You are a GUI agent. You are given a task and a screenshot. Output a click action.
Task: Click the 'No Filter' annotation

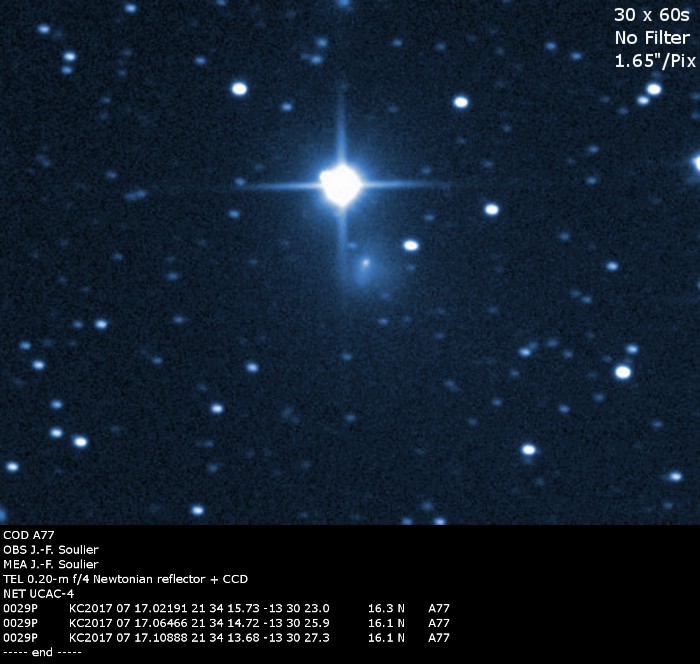click(652, 38)
